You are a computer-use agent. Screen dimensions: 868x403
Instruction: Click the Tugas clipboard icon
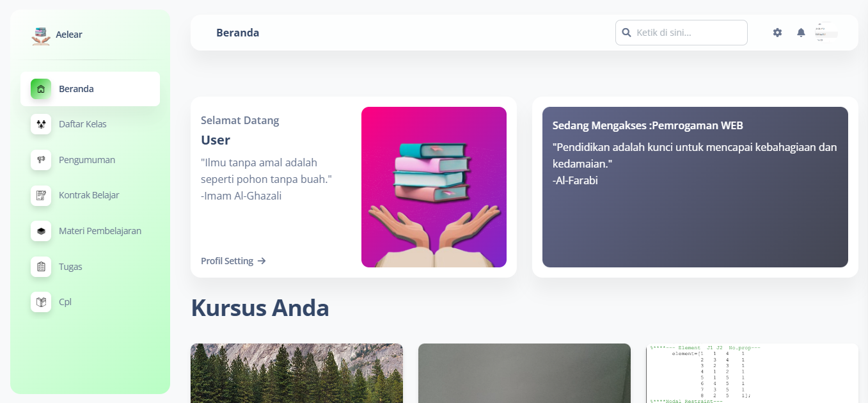pyautogui.click(x=41, y=267)
